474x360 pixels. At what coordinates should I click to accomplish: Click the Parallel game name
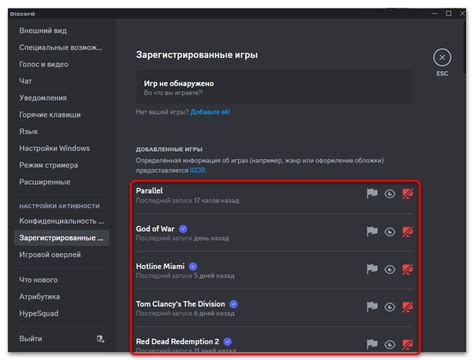[149, 191]
